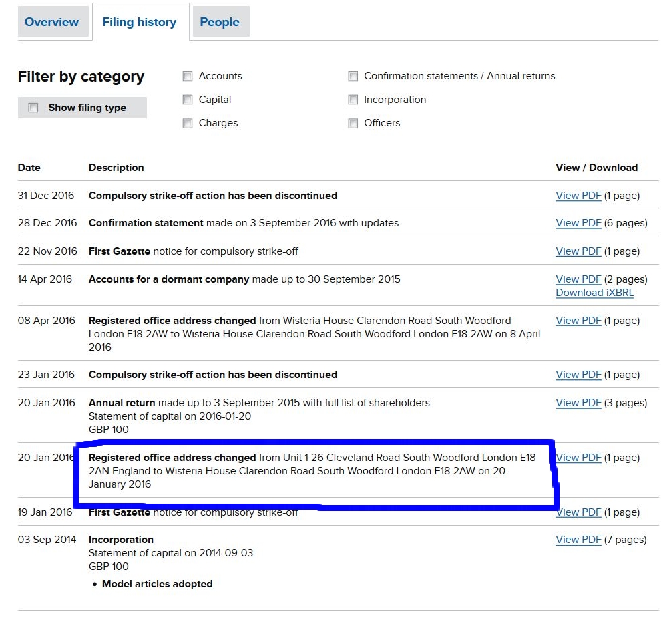View PDF for 22 Nov 2016 First Gazette notice

(x=578, y=251)
